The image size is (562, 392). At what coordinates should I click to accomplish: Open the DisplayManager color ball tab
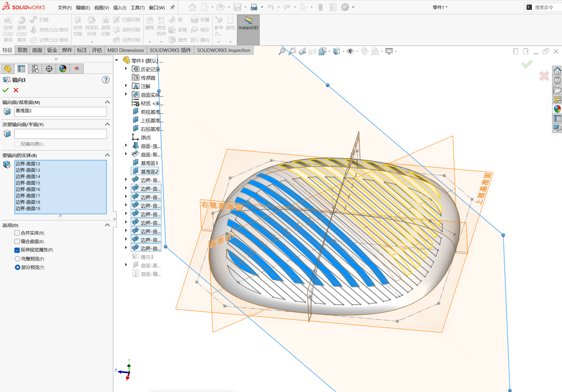(x=63, y=69)
